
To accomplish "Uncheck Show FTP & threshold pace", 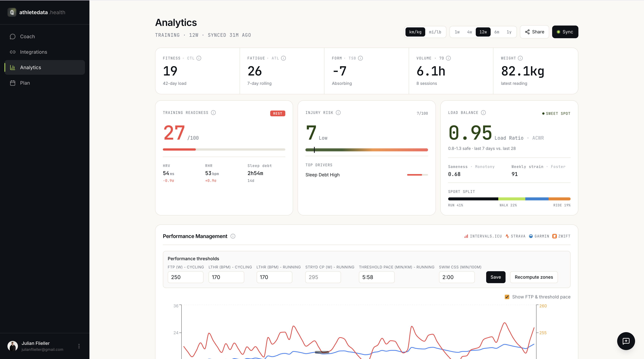I will point(507,297).
